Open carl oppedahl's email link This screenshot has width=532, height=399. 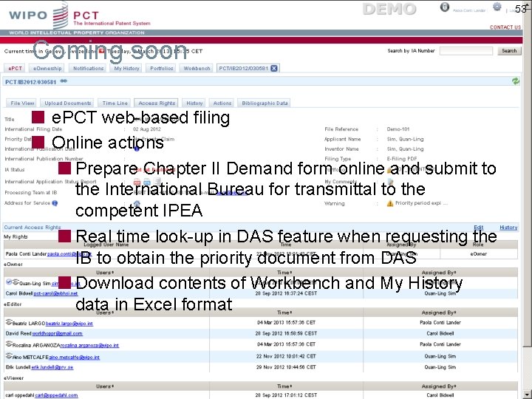(56, 395)
